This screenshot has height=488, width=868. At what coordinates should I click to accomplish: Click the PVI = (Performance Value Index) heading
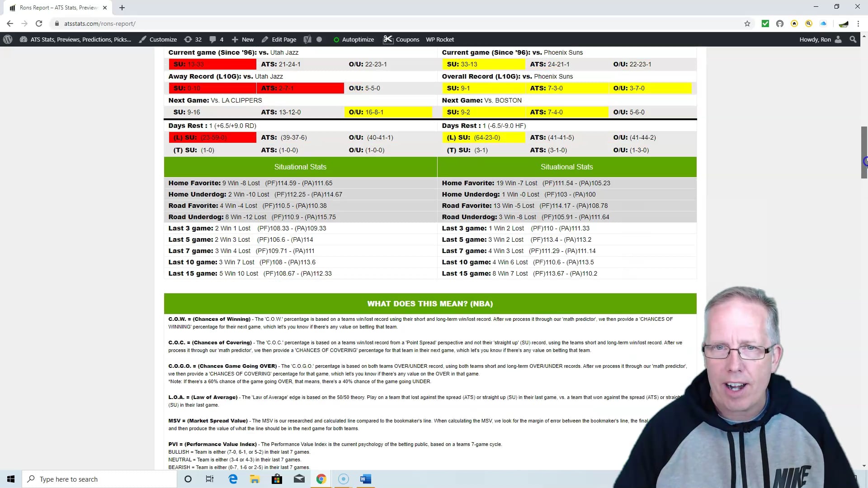(x=212, y=444)
